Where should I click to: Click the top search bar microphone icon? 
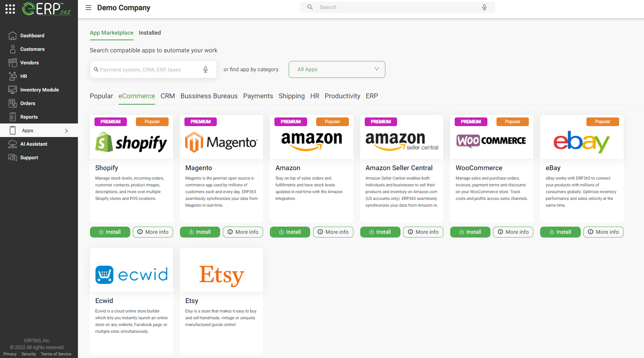pos(484,7)
